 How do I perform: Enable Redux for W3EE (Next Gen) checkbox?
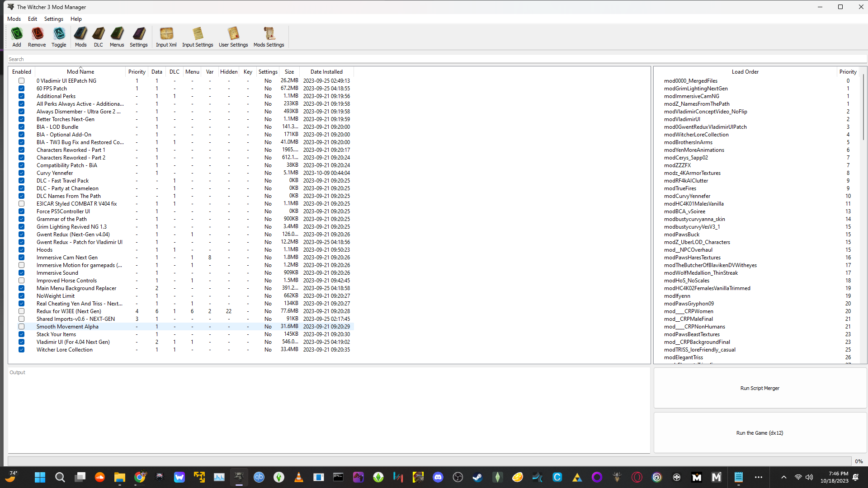[21, 311]
